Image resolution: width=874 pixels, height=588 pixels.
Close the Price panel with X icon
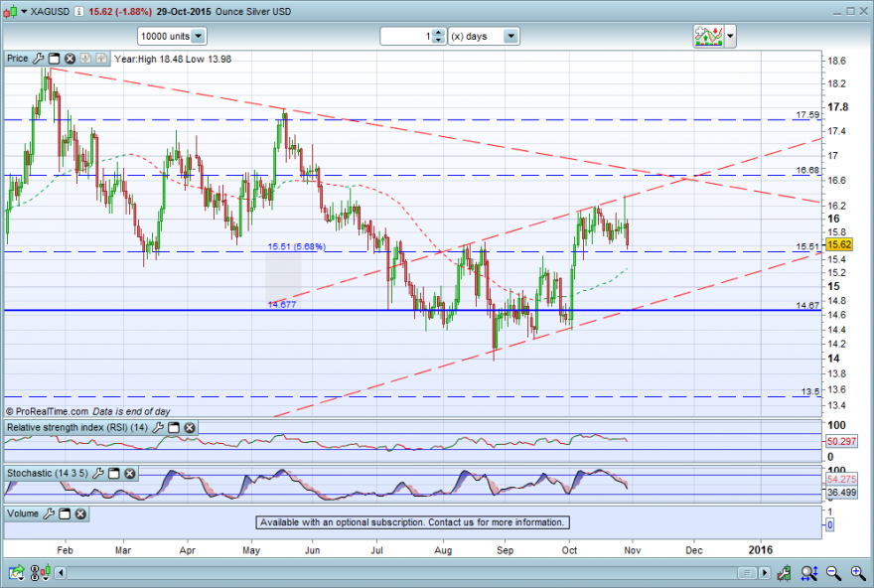click(70, 58)
